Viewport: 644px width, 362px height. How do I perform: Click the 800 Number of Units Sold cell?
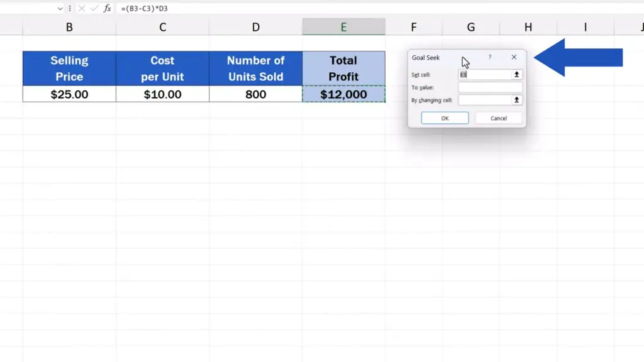point(255,94)
